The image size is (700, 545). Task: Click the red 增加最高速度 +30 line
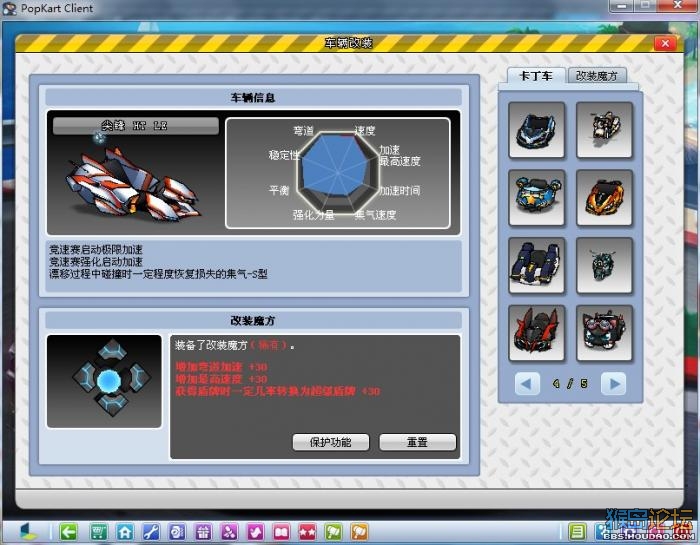coord(221,379)
